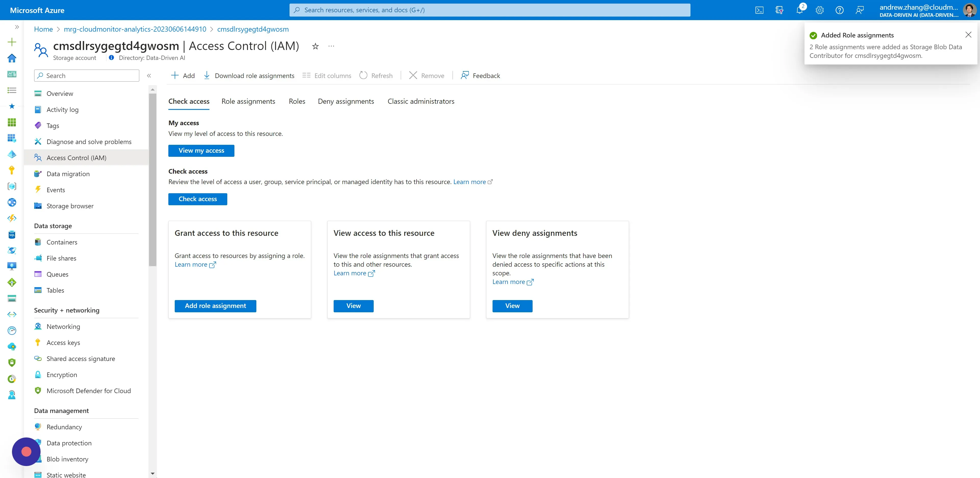Screen dimensions: 980x478
Task: Open the top bar feedback icon
Action: [859, 10]
